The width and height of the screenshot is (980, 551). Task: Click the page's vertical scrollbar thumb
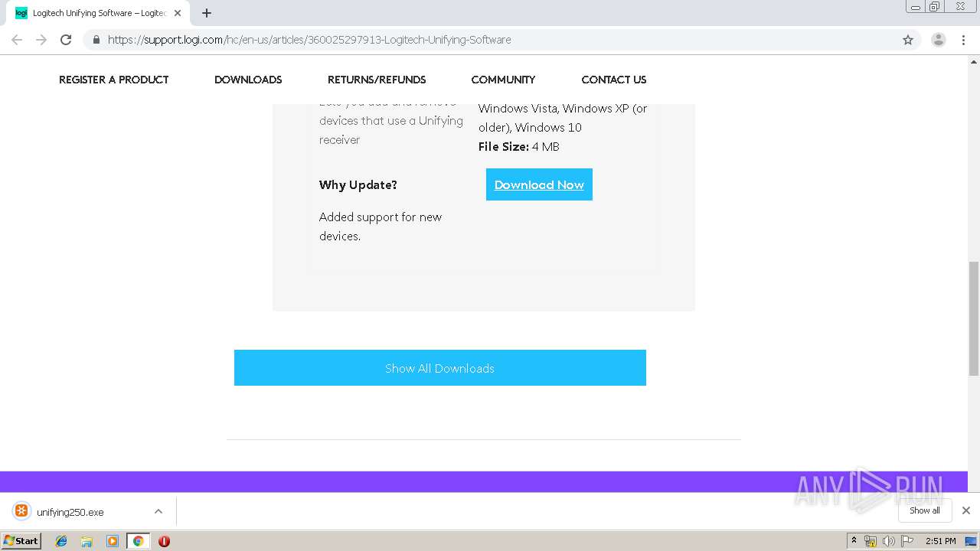point(974,318)
